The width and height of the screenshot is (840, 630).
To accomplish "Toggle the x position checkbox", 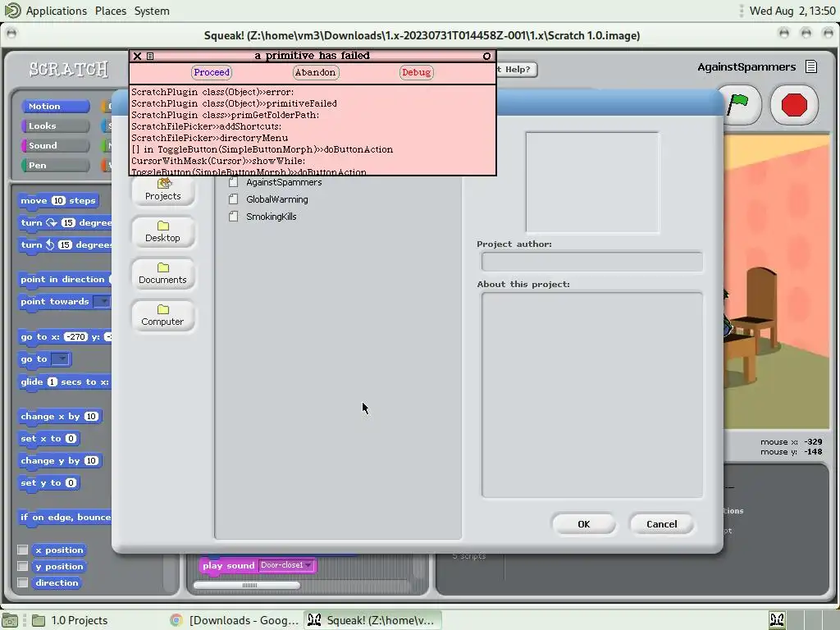I will pyautogui.click(x=22, y=550).
